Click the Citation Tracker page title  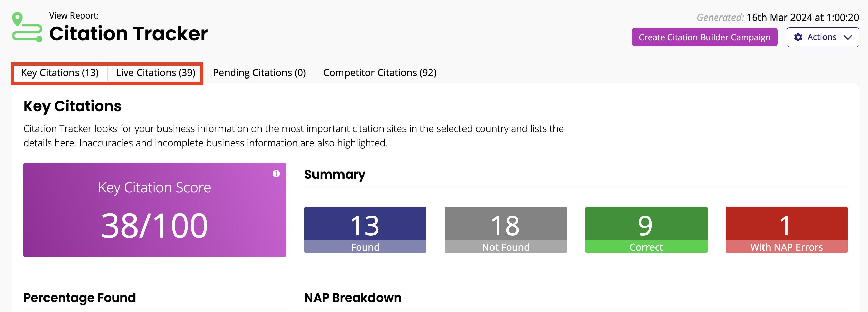[x=128, y=34]
